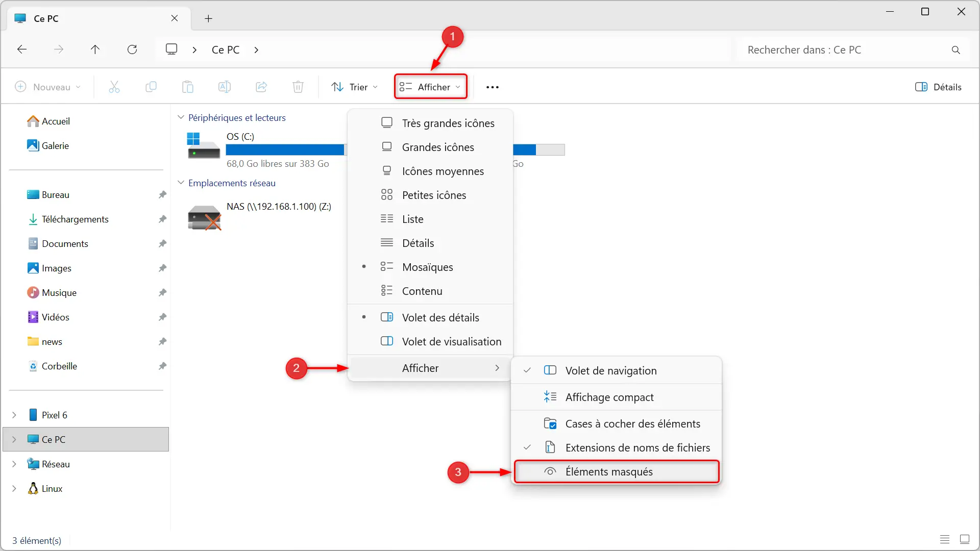Image resolution: width=980 pixels, height=551 pixels.
Task: Expand Linux in the tree
Action: [x=14, y=489]
